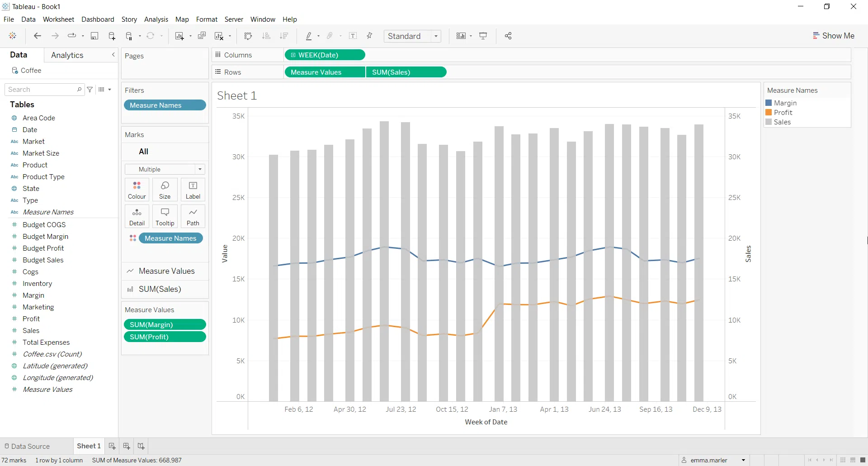Click the Profit color swatch in the legend

coord(770,112)
